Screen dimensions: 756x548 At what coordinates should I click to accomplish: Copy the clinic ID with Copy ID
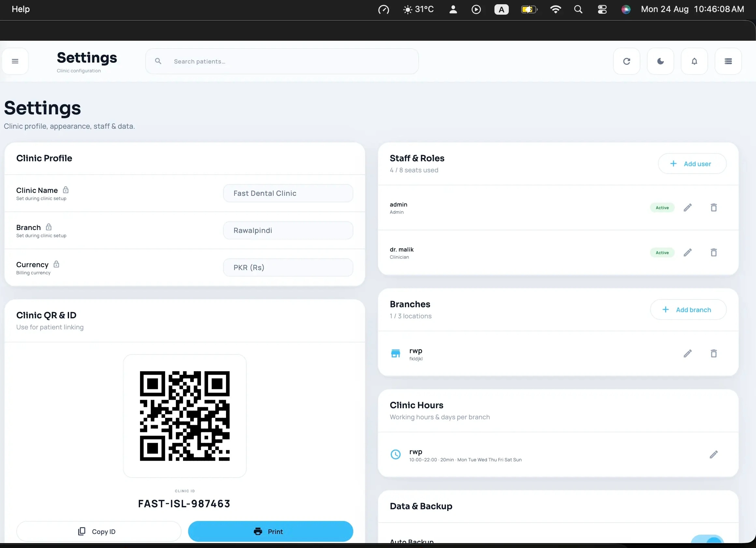click(x=99, y=532)
